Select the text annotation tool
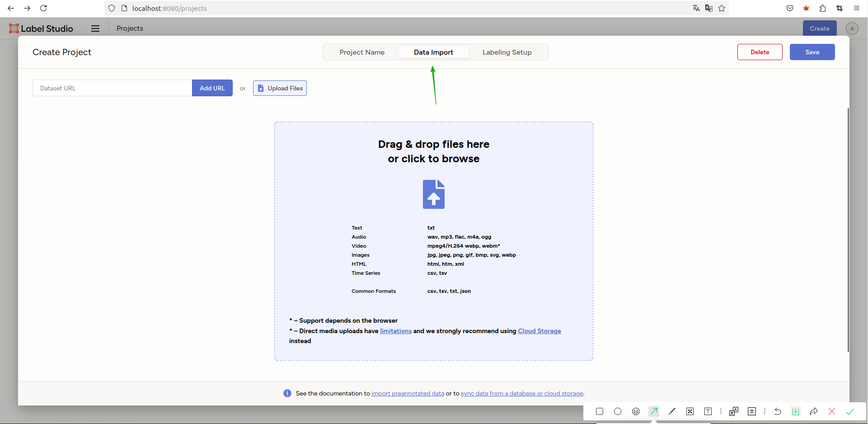Screen dimensions: 868x424 (x=708, y=411)
